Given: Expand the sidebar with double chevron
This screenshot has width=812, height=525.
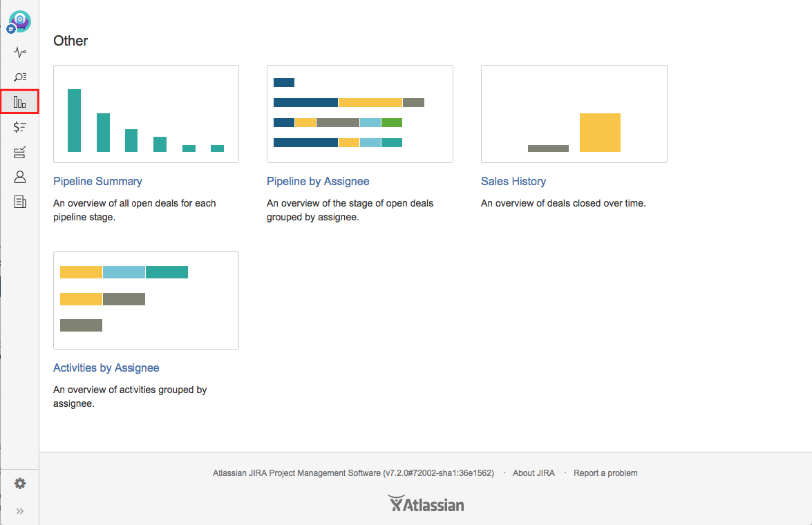Looking at the screenshot, I should point(19,511).
